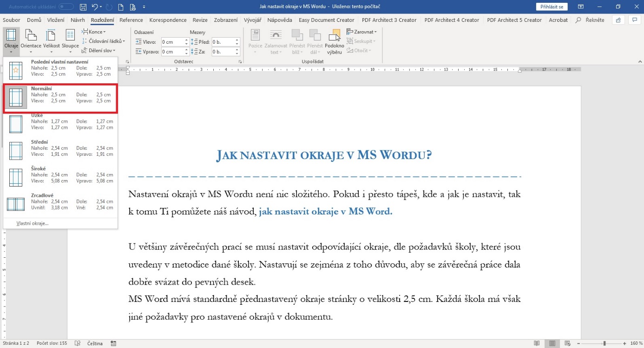644x348 pixels.
Task: Open the Undo history dropdown arrow
Action: tap(102, 7)
